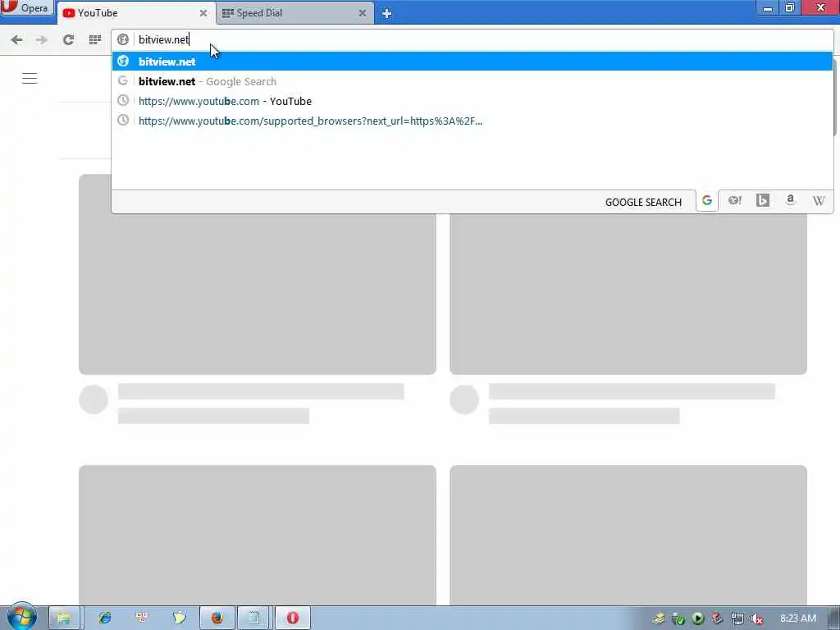Open a new tab with plus button

[387, 13]
